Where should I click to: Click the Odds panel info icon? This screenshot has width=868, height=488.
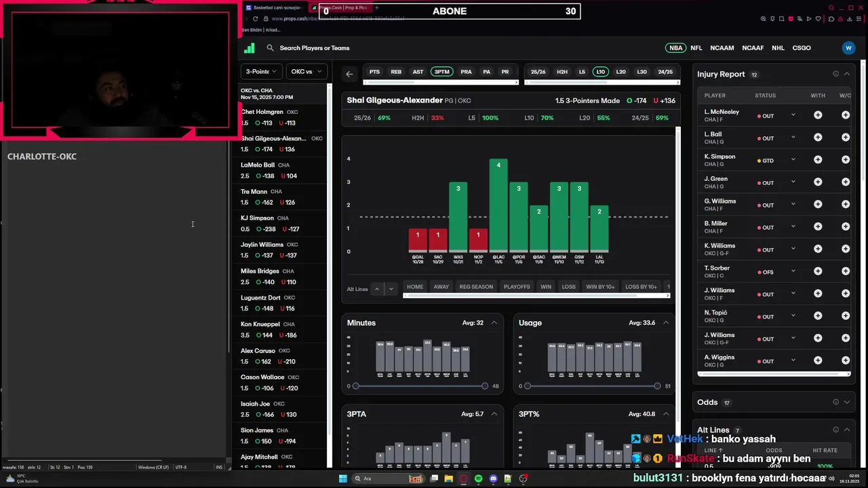coord(835,402)
